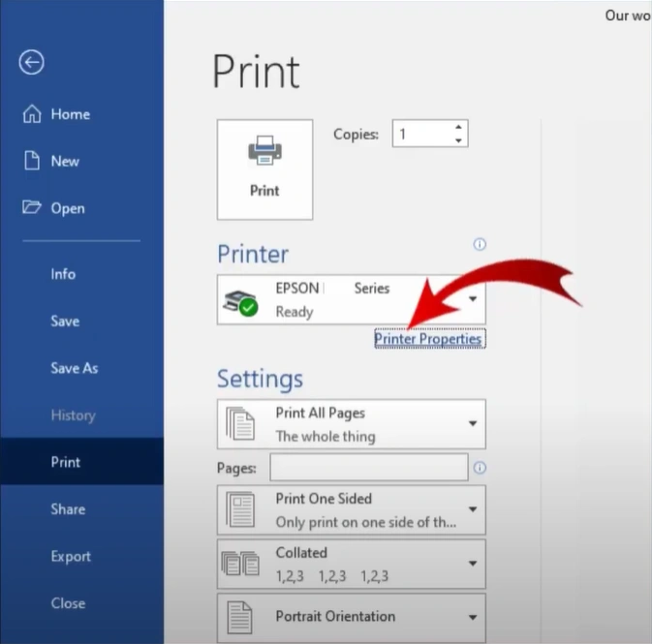The width and height of the screenshot is (652, 644).
Task: Click the back arrow circle icon
Action: pyautogui.click(x=31, y=63)
